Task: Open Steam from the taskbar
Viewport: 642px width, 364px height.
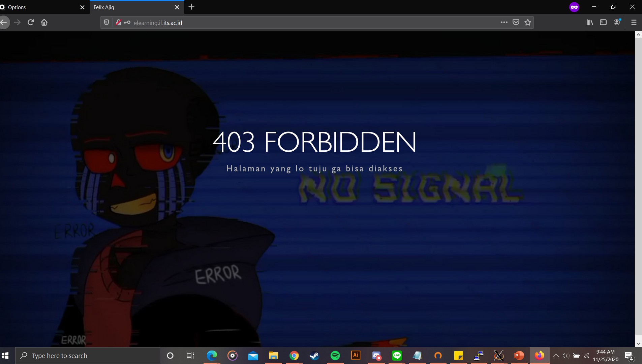Action: click(314, 356)
